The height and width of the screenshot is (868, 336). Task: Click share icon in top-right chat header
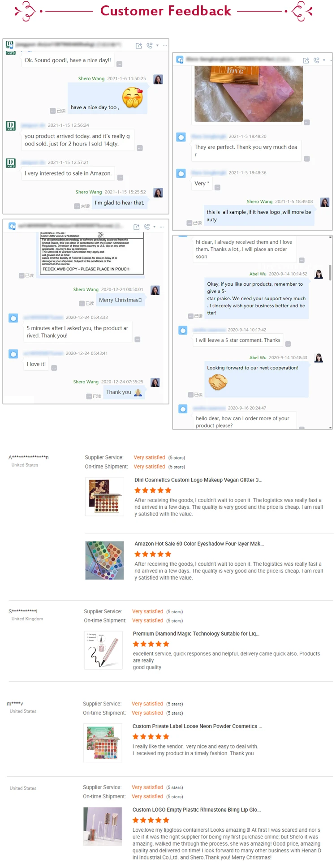306,60
